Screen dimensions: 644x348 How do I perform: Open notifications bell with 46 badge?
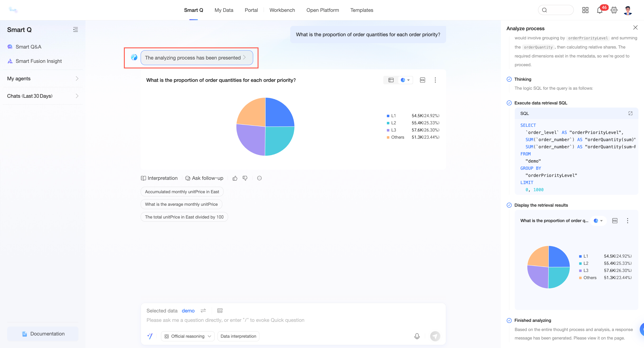coord(600,10)
